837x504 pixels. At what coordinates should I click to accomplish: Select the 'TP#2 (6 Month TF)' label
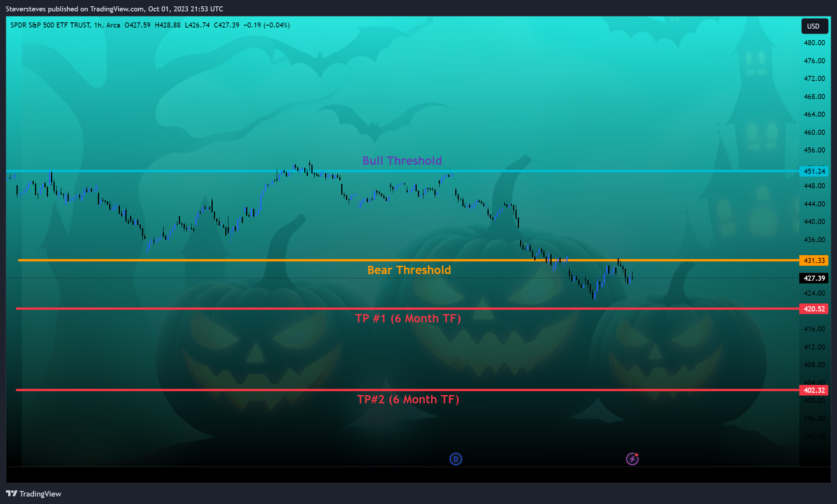coord(408,399)
